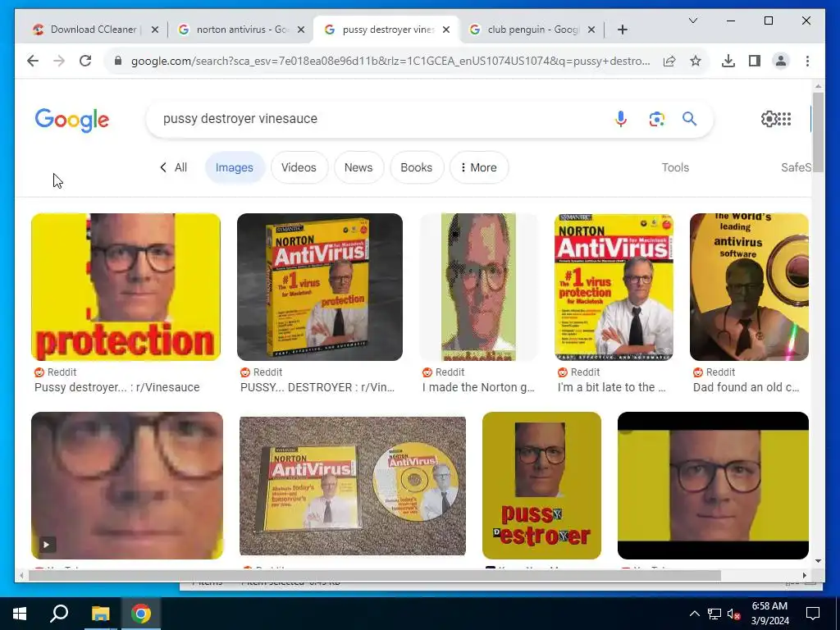Reload the current page
840x630 pixels.
(85, 61)
